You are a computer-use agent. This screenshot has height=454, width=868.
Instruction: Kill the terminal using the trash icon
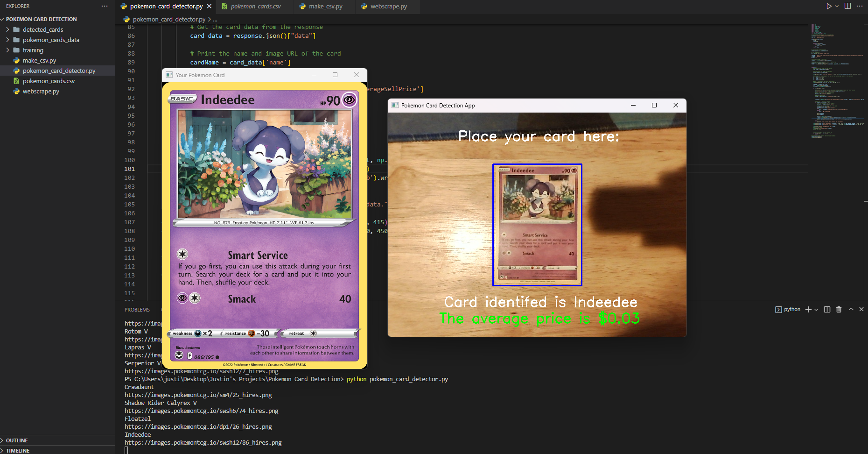839,309
